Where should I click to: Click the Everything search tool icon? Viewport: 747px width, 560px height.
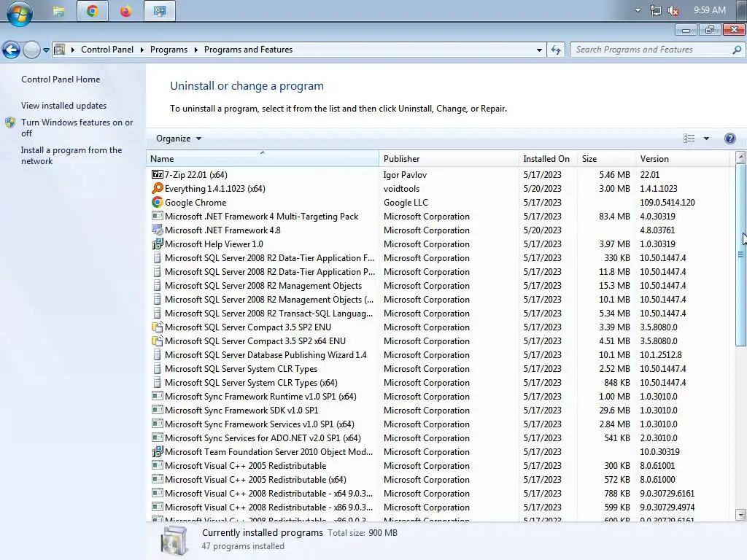pos(158,189)
